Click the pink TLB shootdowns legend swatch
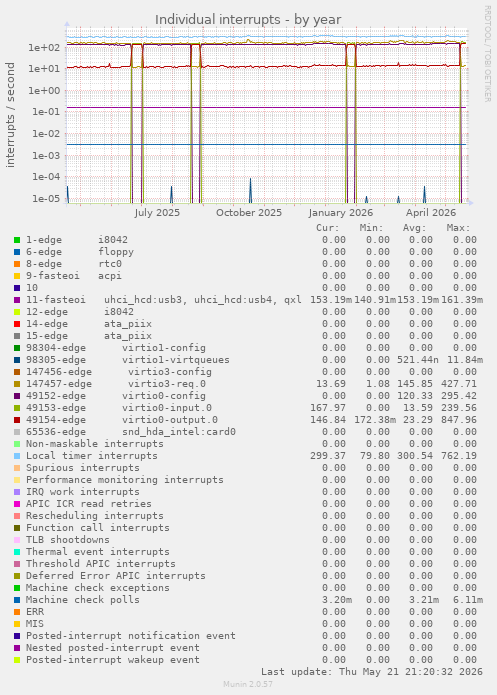 coord(17,540)
